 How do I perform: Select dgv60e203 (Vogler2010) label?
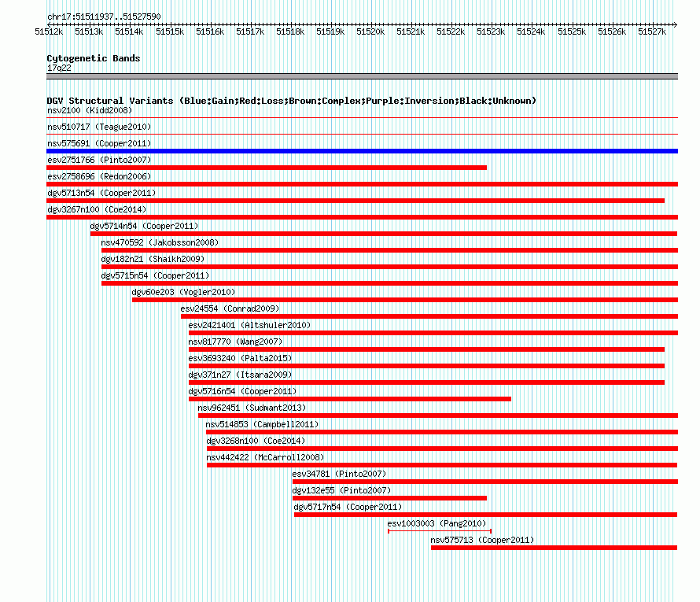click(x=183, y=292)
